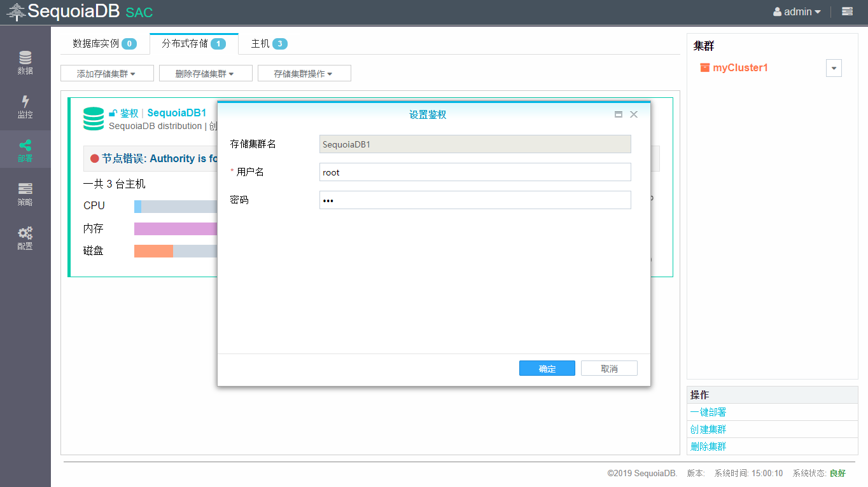The image size is (868, 487).
Task: Expand the 存储集群操作 dropdown
Action: pyautogui.click(x=304, y=74)
